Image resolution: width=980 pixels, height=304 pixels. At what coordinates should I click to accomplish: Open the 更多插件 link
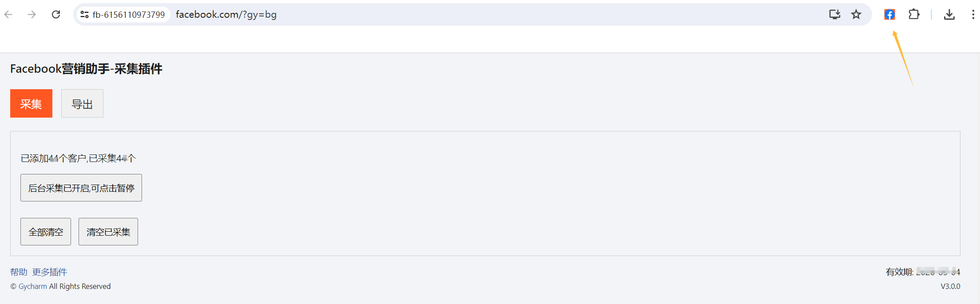click(50, 272)
